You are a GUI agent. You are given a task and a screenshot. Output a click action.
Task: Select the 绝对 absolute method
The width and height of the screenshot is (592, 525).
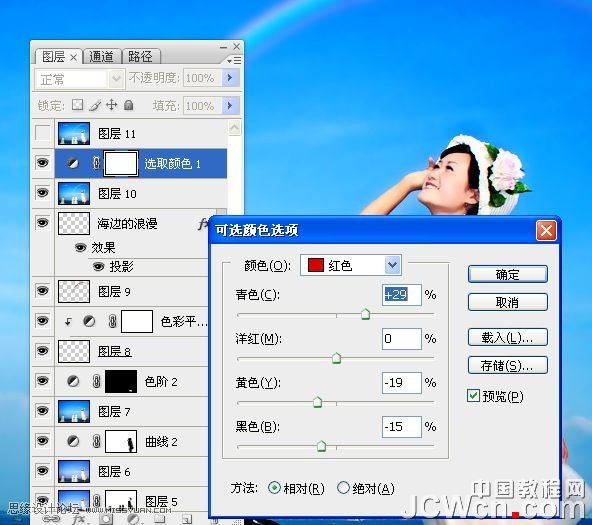(x=343, y=488)
